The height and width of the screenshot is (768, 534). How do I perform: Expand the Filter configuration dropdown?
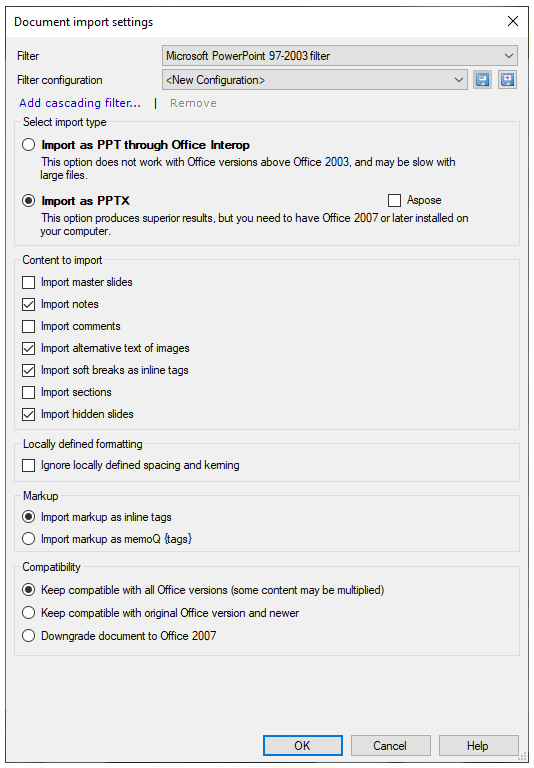click(x=314, y=80)
